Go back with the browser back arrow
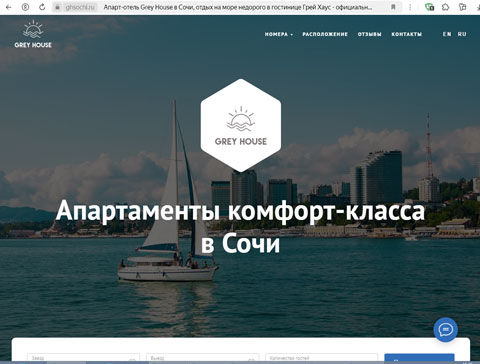This screenshot has height=364, width=480. pos(8,7)
